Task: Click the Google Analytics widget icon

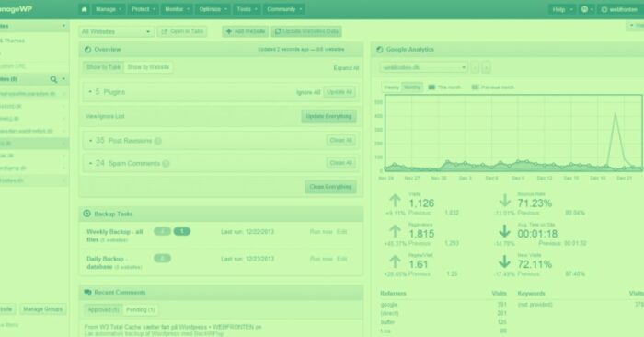Action: click(x=379, y=50)
